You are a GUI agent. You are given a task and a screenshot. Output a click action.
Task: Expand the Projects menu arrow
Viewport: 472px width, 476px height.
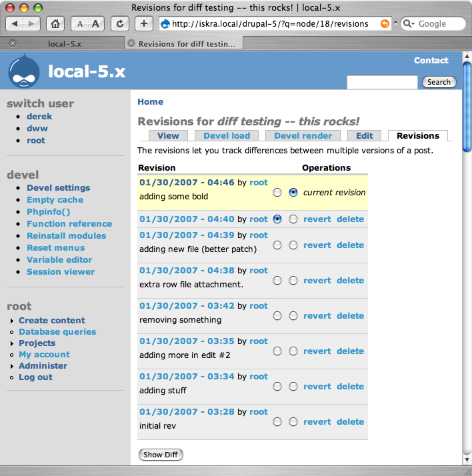pos(12,343)
